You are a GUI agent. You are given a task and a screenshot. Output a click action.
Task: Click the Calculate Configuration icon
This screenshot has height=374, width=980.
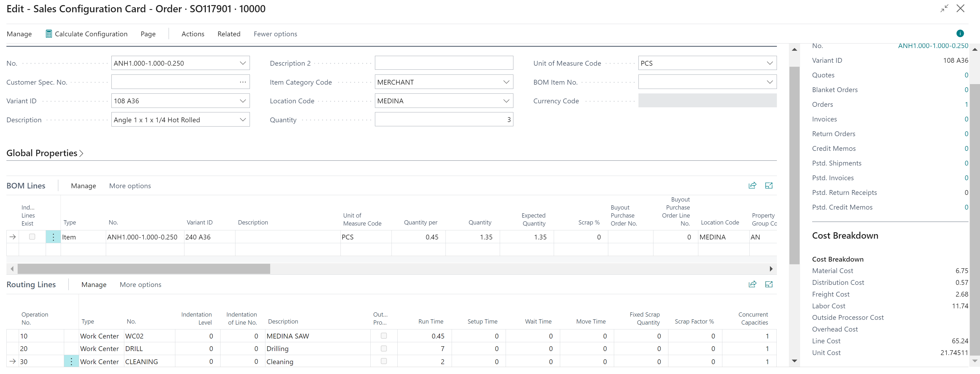[48, 34]
